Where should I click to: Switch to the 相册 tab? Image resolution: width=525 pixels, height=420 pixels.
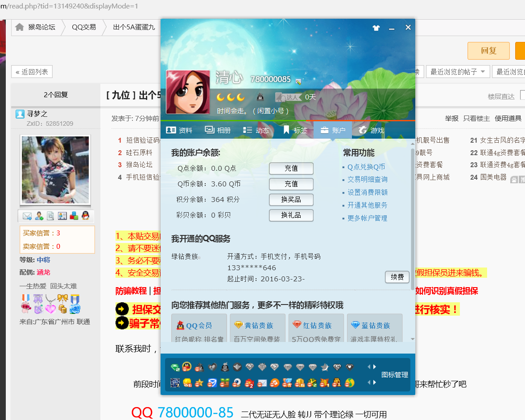218,130
